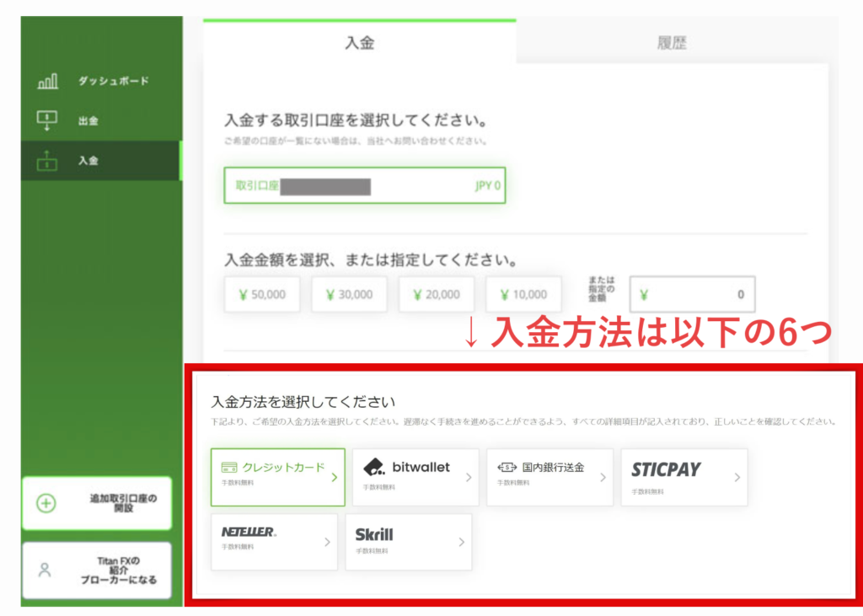The height and width of the screenshot is (616, 863).
Task: Click 手数料無料 under bitwallet
Action: (x=379, y=487)
